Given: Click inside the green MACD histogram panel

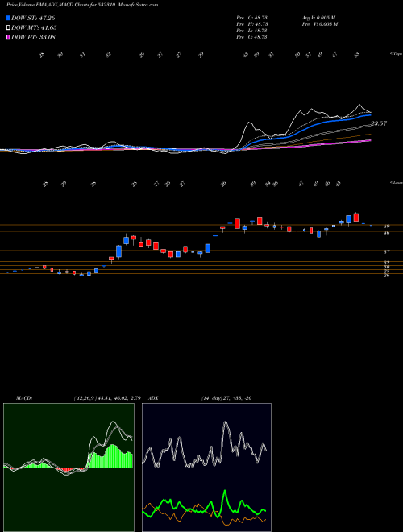Looking at the screenshot, I should tap(69, 468).
